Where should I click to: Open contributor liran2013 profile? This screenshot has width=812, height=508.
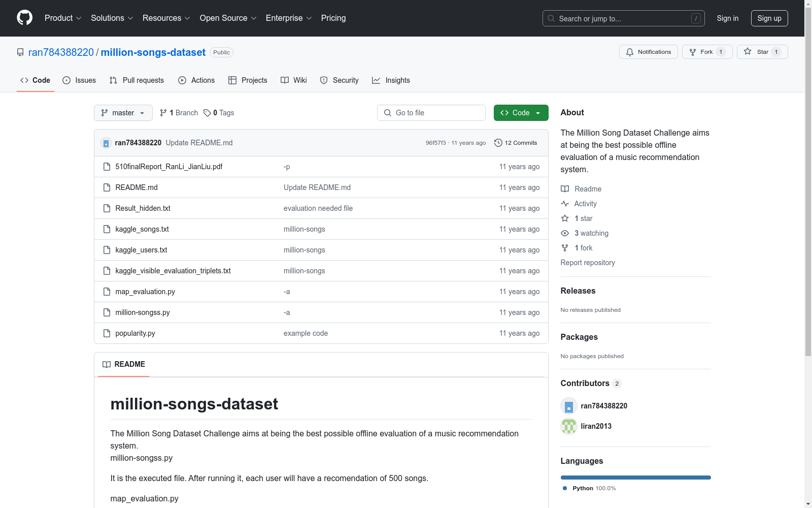(596, 426)
